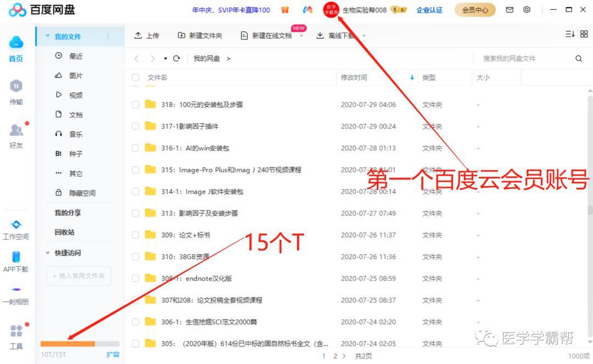
Task: Open the mail message icon
Action: (x=510, y=10)
